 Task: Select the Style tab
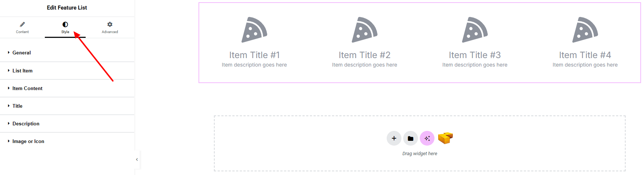65,27
